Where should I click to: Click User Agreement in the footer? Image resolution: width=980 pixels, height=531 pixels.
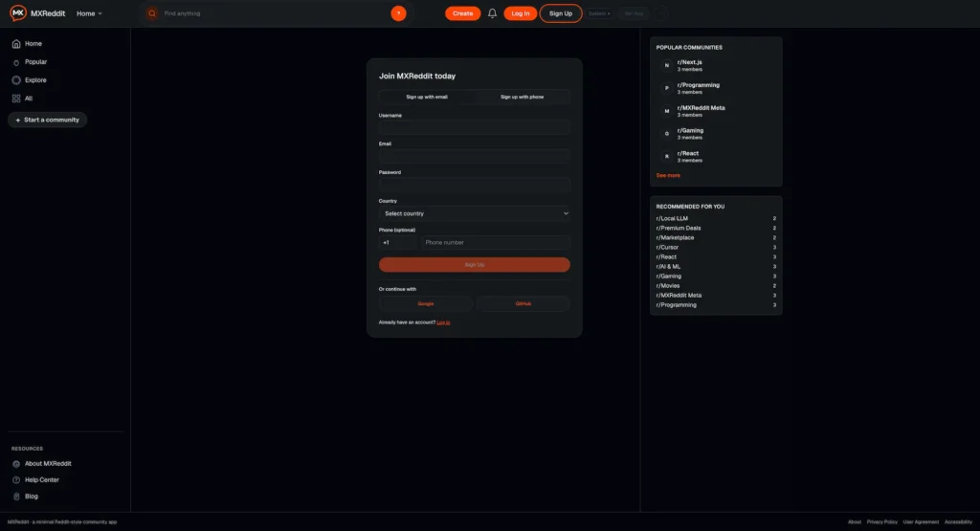point(921,522)
